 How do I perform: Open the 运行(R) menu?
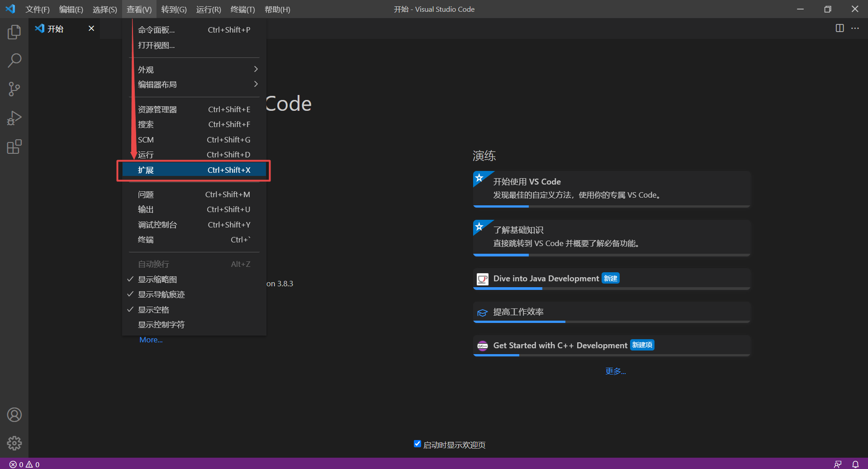(x=209, y=9)
